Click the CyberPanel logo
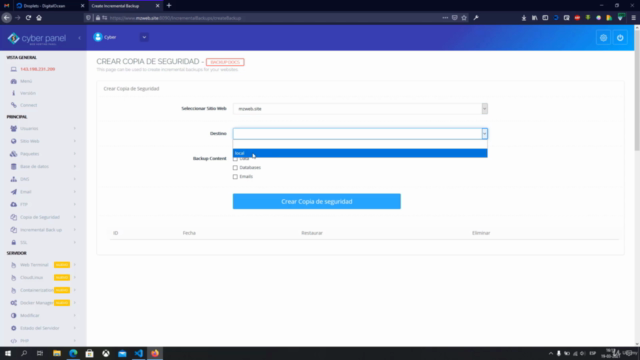 [x=37, y=38]
